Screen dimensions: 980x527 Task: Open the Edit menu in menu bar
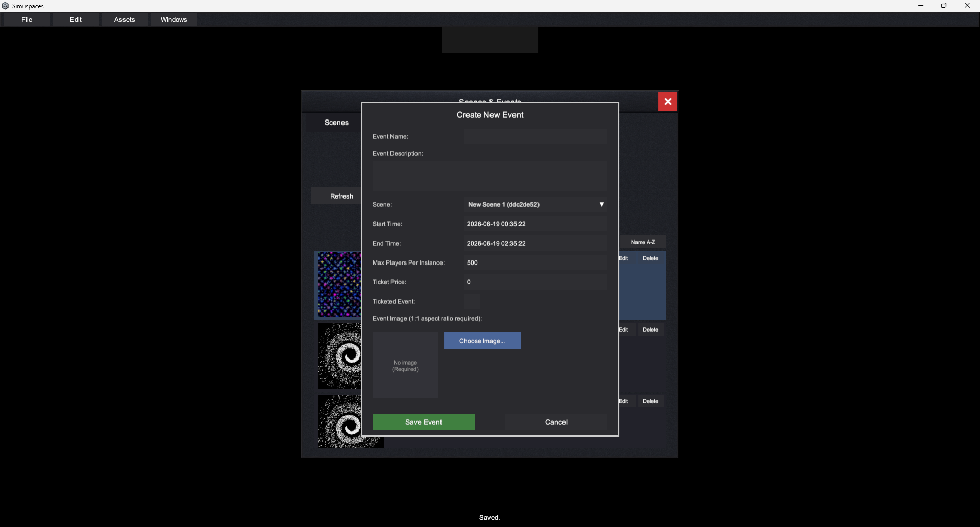click(x=76, y=19)
